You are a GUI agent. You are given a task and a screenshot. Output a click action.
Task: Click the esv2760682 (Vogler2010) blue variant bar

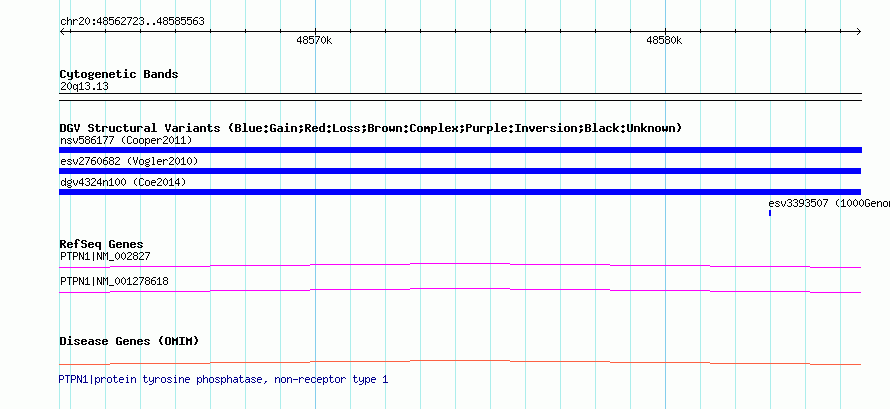tap(460, 171)
